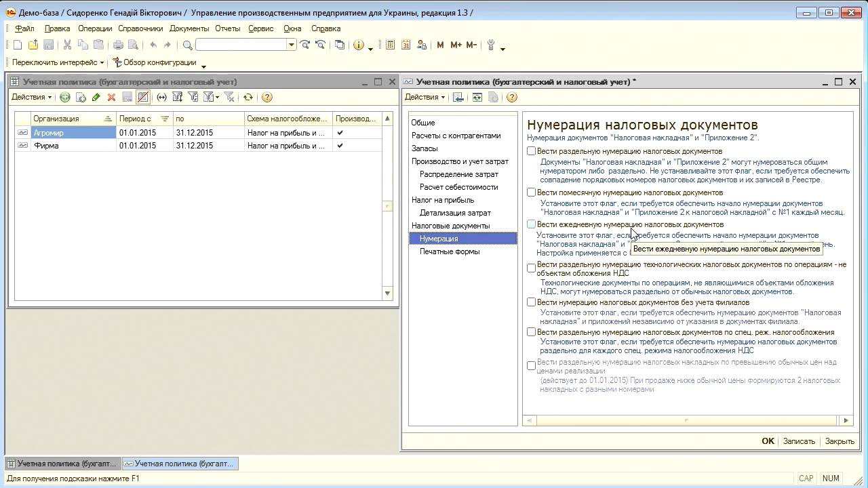Click the pencil Edit record icon
The image size is (868, 488).
pyautogui.click(x=96, y=97)
